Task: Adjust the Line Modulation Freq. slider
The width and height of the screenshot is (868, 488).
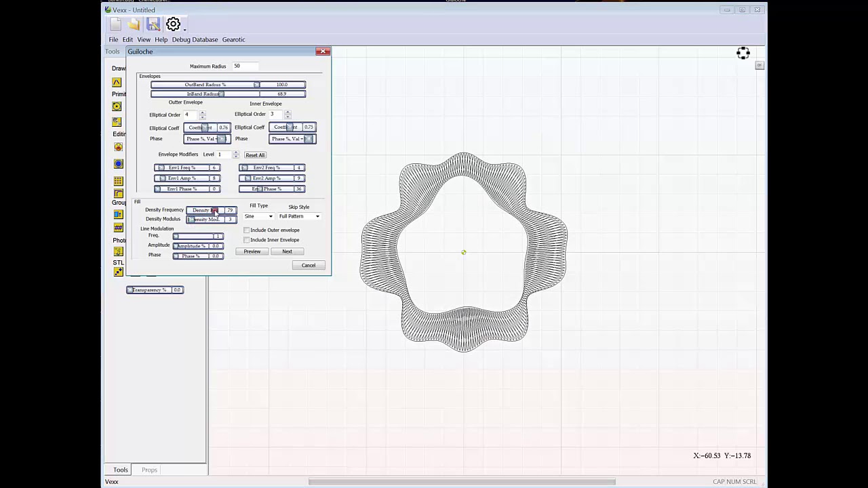Action: (198, 236)
